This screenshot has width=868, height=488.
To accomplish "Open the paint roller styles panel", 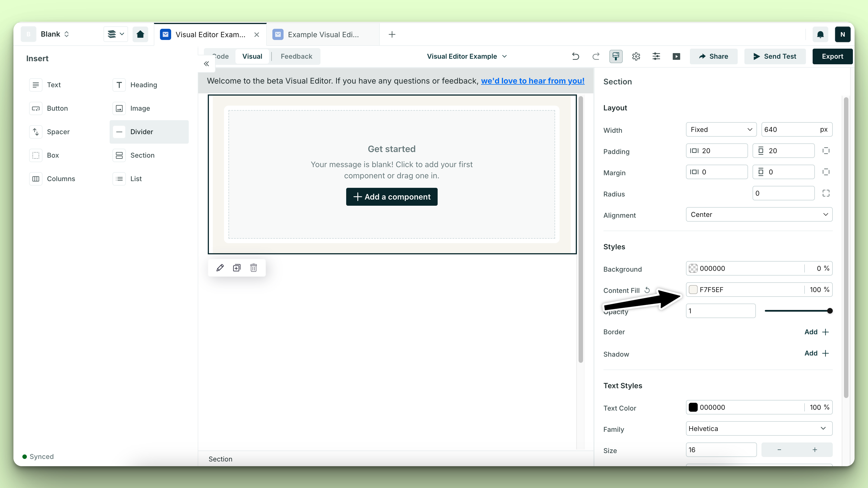I will coord(615,56).
